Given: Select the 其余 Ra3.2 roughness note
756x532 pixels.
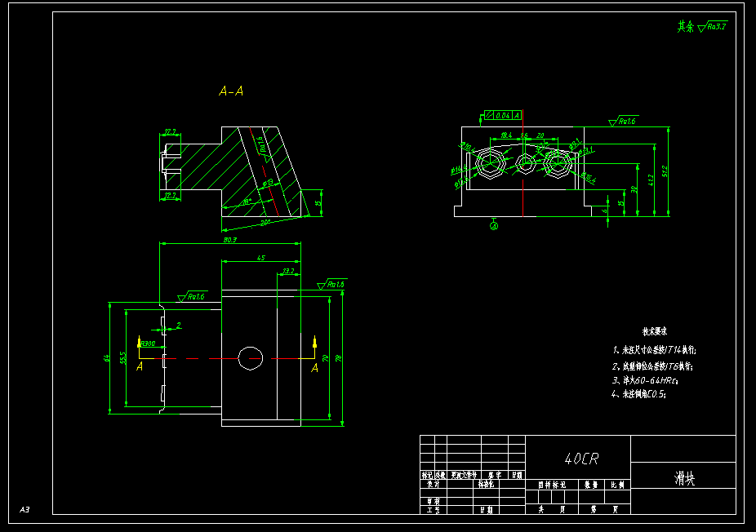Looking at the screenshot, I should 702,26.
